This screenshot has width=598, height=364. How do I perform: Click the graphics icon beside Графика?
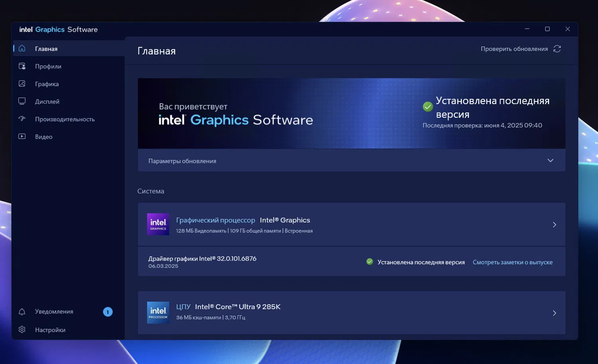(22, 84)
